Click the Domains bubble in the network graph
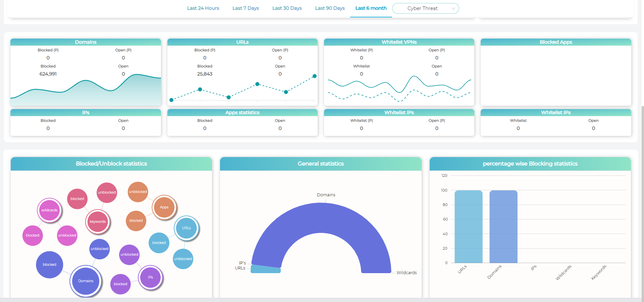 86,281
